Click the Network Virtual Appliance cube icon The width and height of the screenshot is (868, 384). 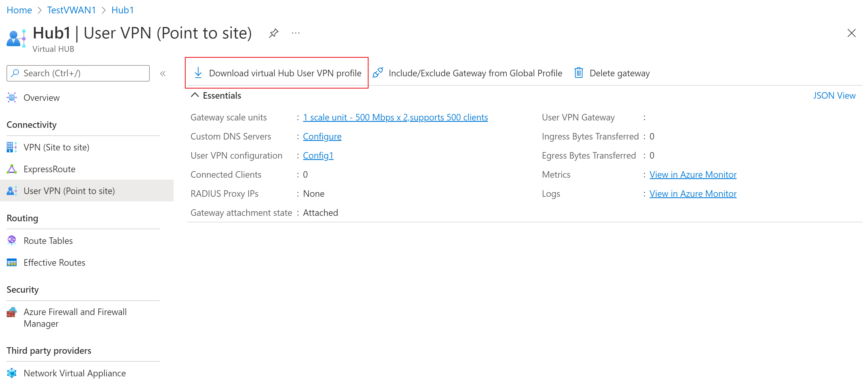click(x=12, y=373)
